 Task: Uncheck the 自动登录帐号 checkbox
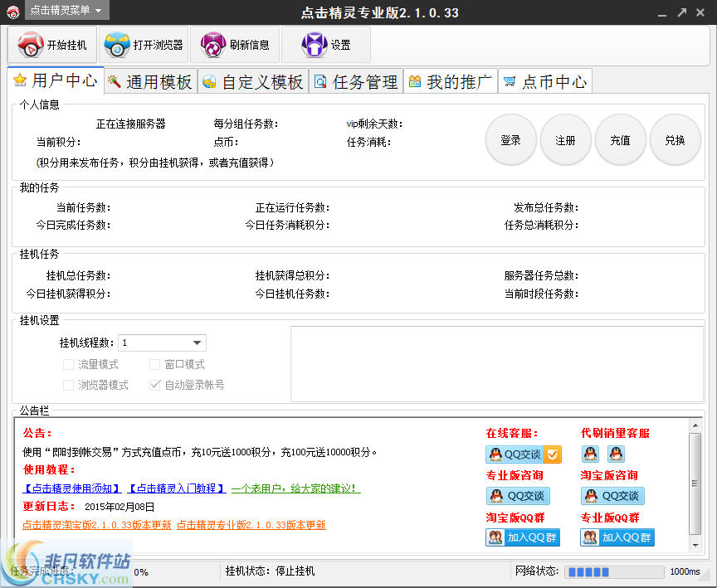click(x=155, y=385)
